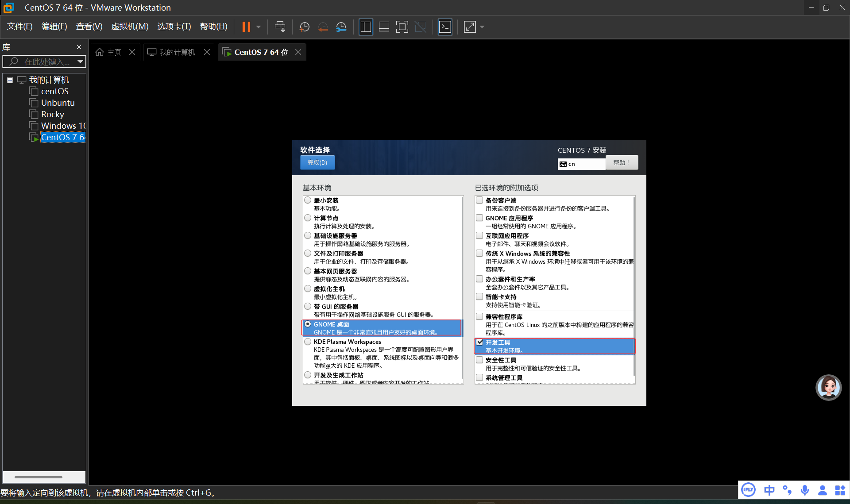Revert the virtual machine to a snapshot
The width and height of the screenshot is (850, 504).
[x=323, y=27]
